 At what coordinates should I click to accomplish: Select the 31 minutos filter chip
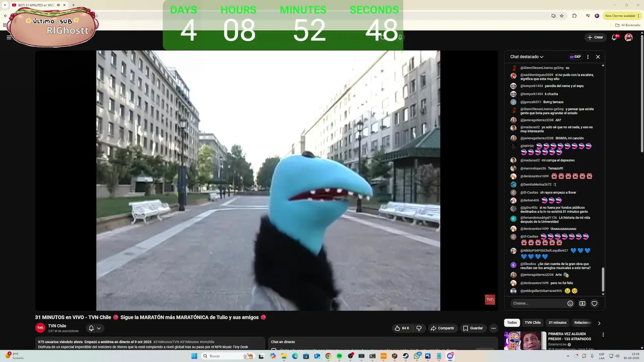click(557, 323)
